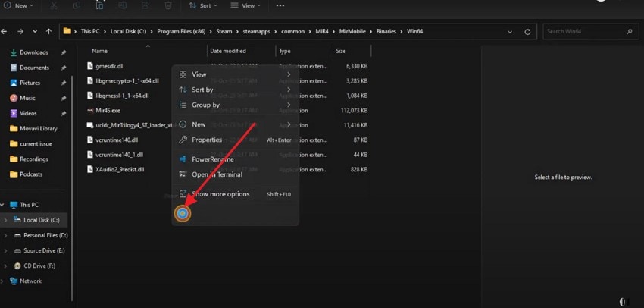644x308 pixels.
Task: Open the New dropdown button
Action: tap(19, 5)
